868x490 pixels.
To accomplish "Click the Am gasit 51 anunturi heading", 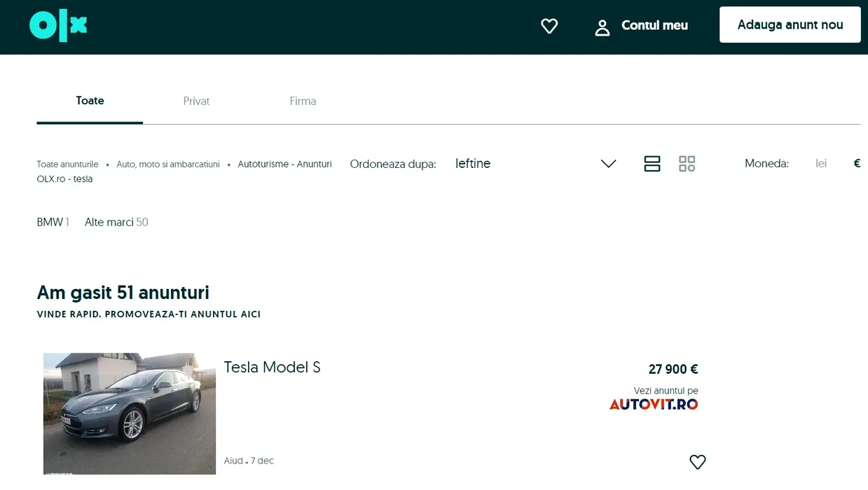I will (x=123, y=293).
